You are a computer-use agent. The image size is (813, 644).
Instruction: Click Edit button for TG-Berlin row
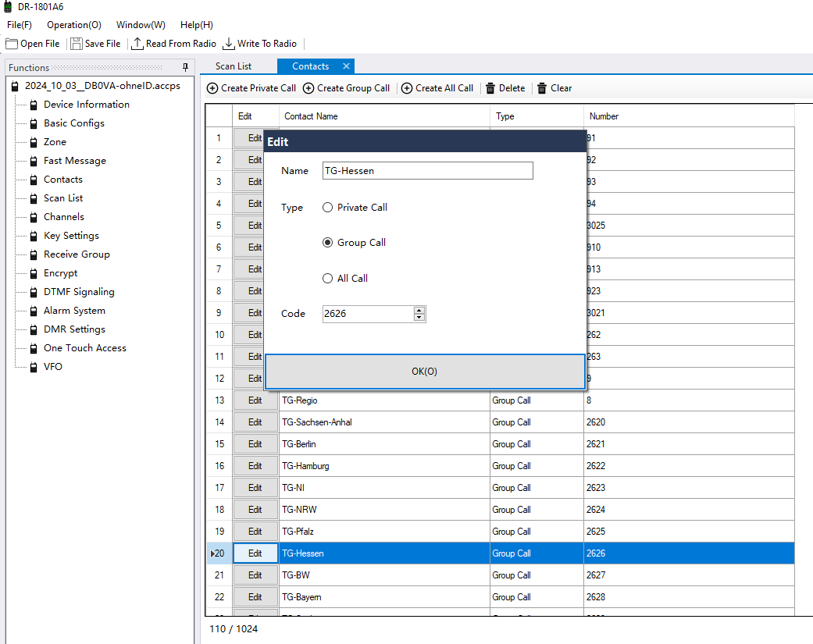(255, 444)
